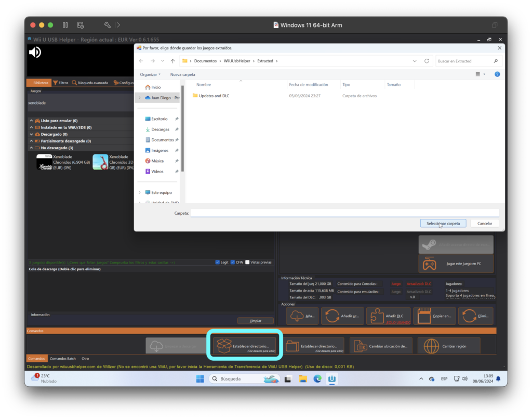
Task: Open Microsoft Edge from the taskbar
Action: (x=317, y=379)
